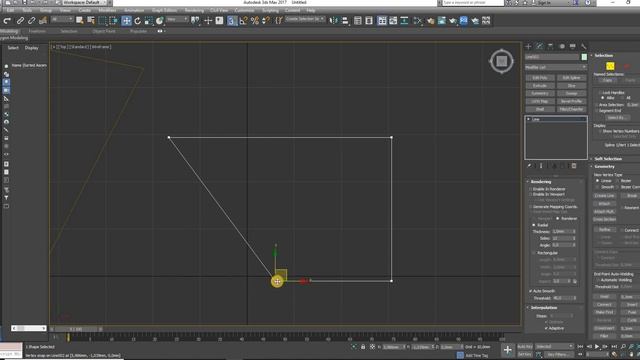Click the Extrude modifier button
This screenshot has width=640, height=360.
540,86
